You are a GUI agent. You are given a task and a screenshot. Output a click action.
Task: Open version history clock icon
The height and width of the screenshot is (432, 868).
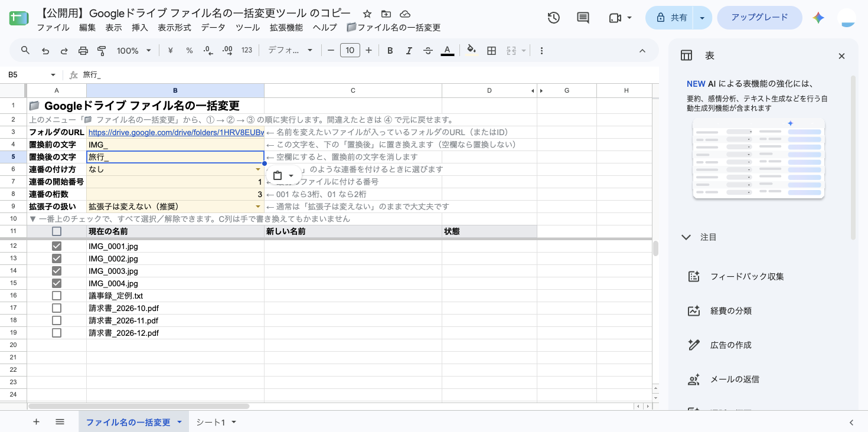(554, 18)
